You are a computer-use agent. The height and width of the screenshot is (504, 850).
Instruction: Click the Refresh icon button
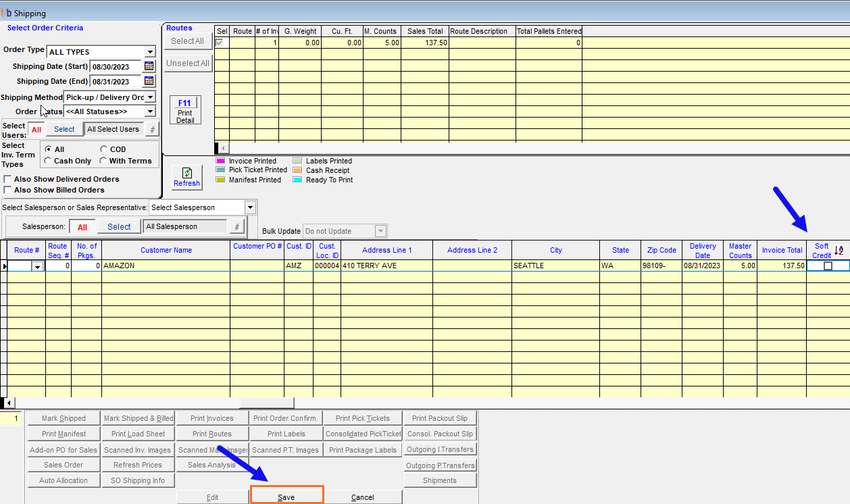point(186,178)
